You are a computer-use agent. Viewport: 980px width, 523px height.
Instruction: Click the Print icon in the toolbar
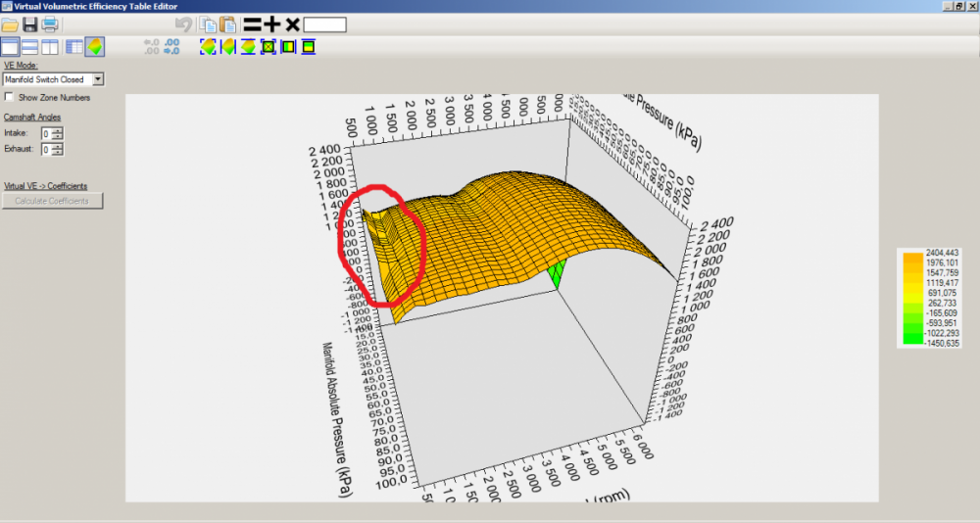point(50,25)
